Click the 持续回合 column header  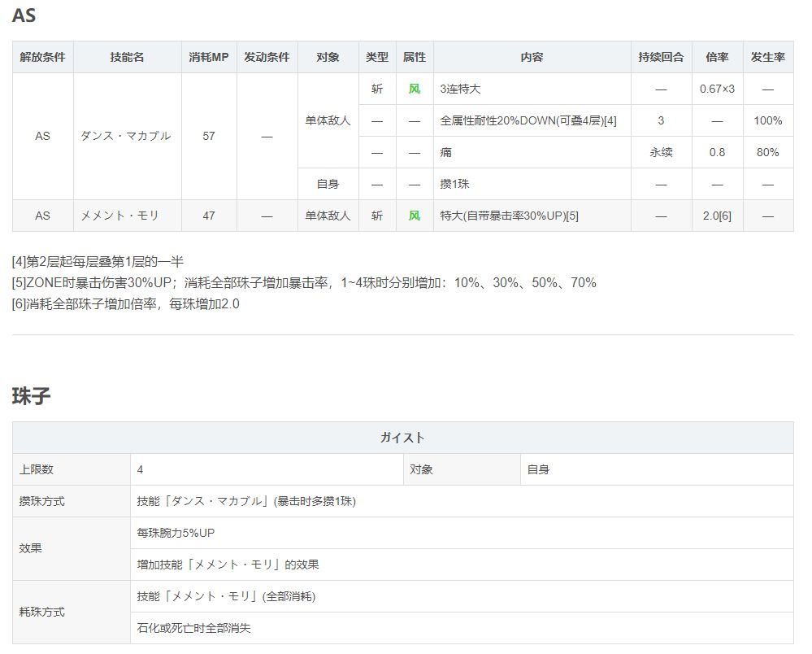pyautogui.click(x=661, y=58)
